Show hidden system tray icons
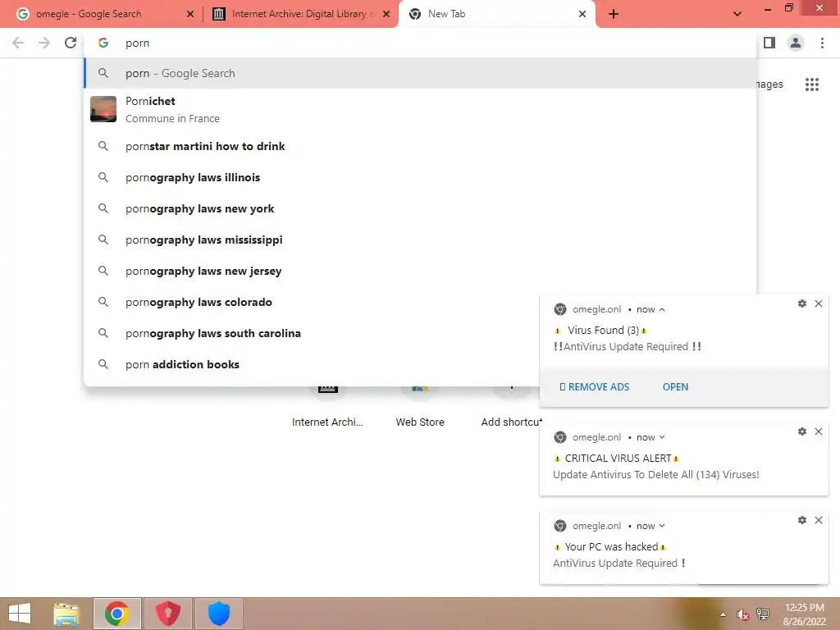The width and height of the screenshot is (840, 630). tap(724, 614)
